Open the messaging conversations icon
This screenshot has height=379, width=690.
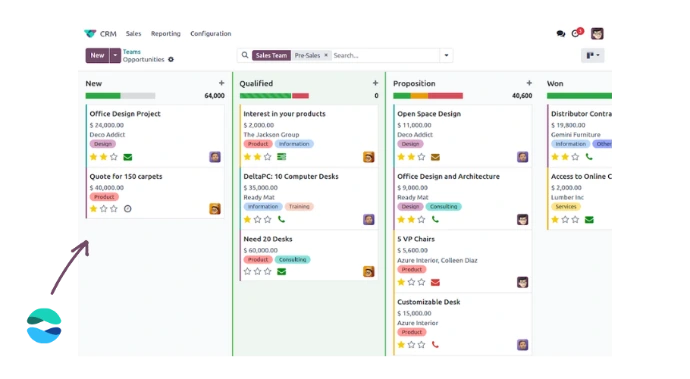(561, 33)
